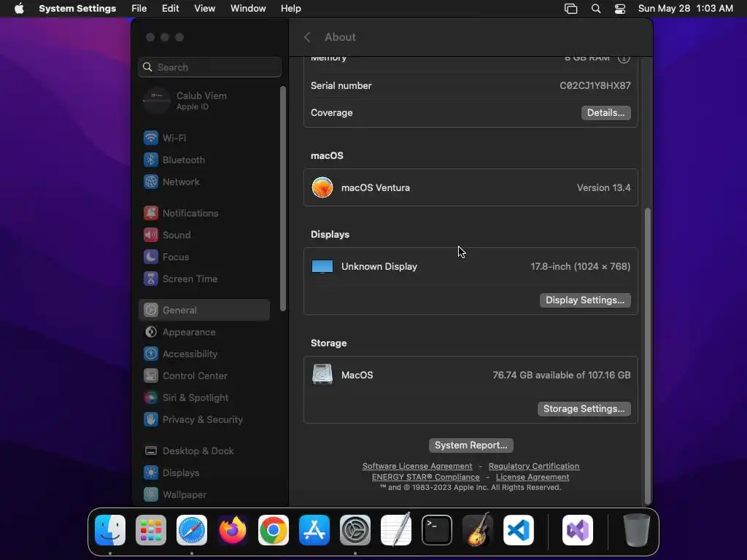Click 76.74 GB available storage text
This screenshot has width=747, height=560.
pyautogui.click(x=562, y=376)
